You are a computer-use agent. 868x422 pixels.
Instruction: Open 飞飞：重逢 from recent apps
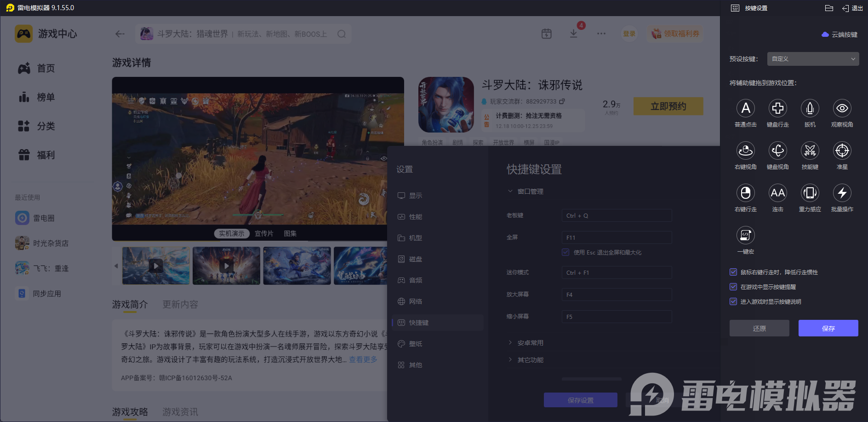[42, 268]
